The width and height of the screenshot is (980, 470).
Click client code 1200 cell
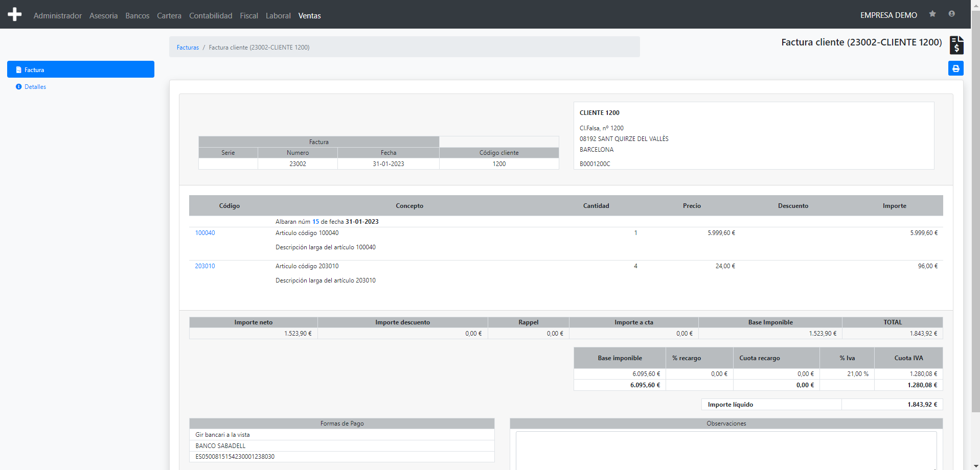click(x=499, y=164)
